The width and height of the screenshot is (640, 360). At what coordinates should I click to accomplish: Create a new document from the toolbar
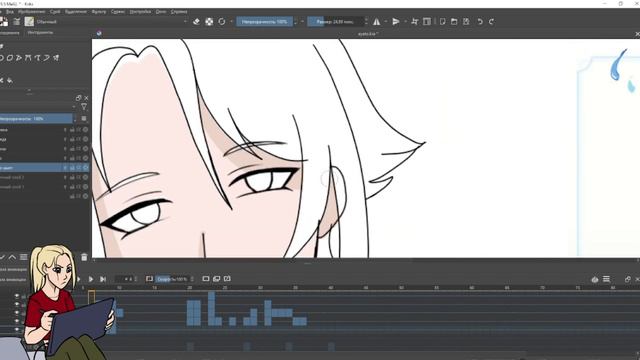click(x=442, y=22)
